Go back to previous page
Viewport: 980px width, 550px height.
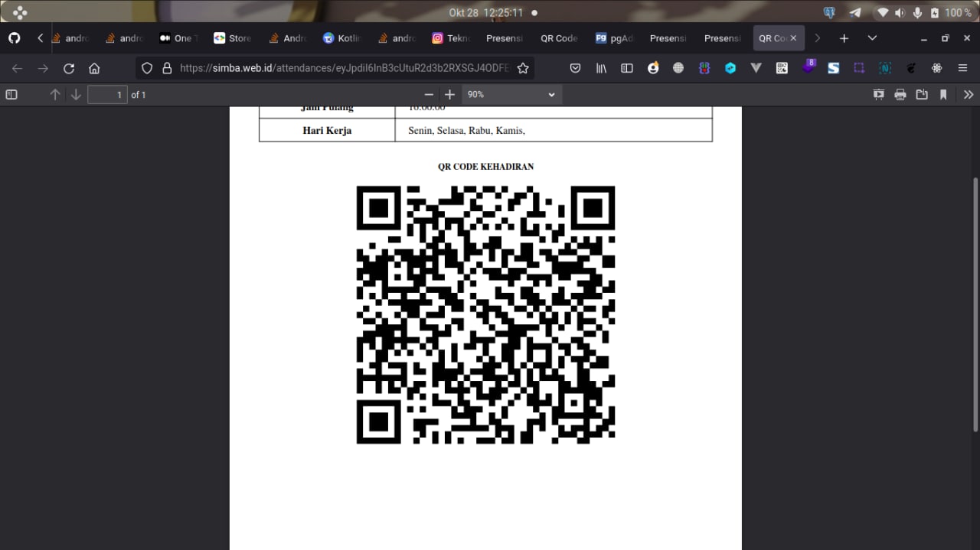pyautogui.click(x=17, y=68)
